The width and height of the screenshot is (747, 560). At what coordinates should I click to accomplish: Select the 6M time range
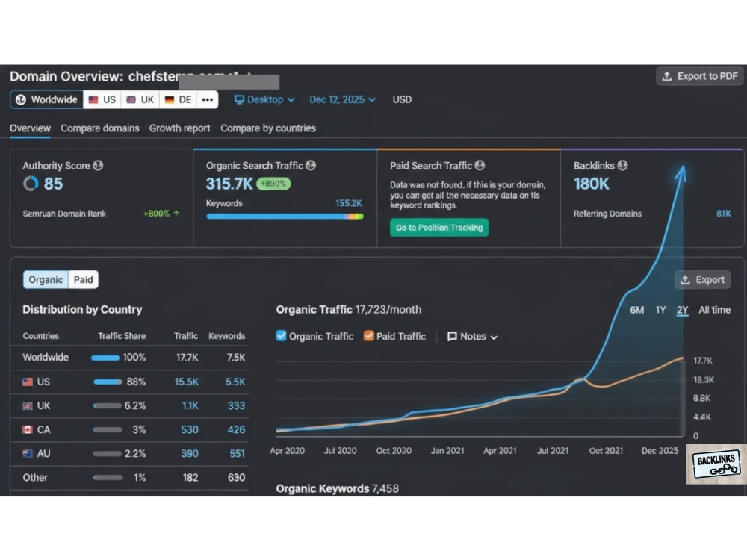[x=637, y=310]
